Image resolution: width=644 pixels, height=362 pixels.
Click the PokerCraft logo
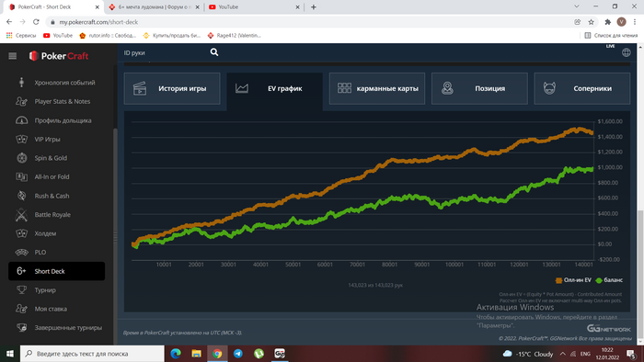(x=59, y=56)
